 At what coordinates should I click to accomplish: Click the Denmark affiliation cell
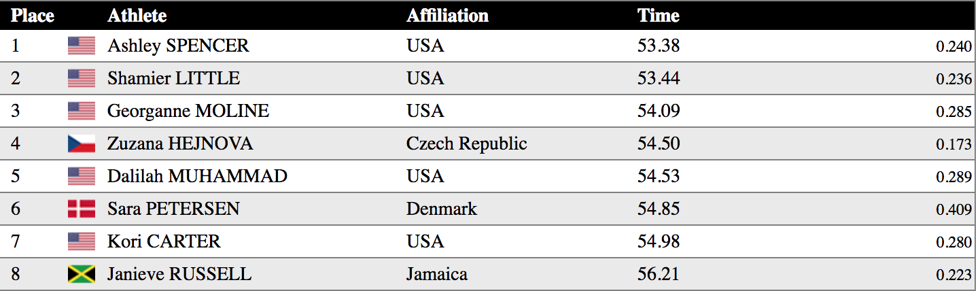click(x=442, y=209)
